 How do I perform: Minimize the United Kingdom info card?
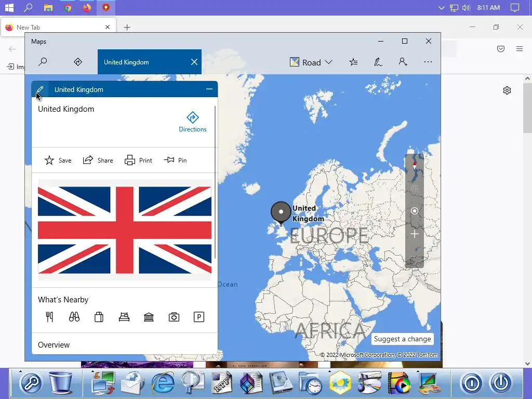click(209, 89)
